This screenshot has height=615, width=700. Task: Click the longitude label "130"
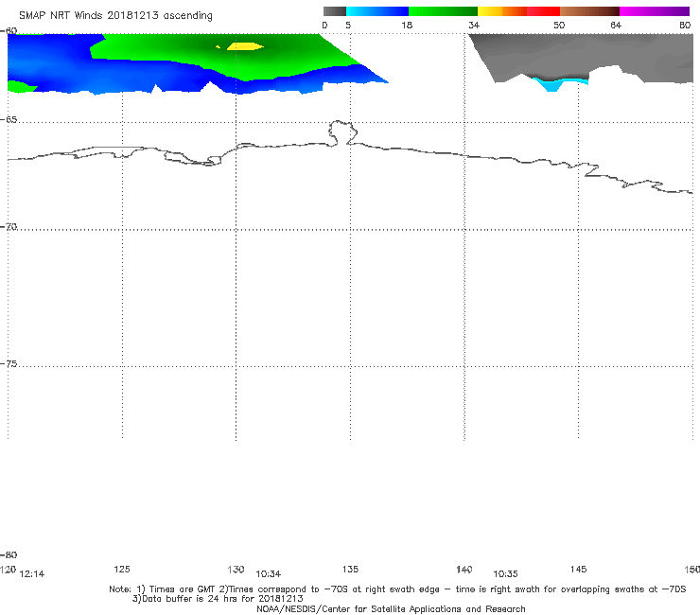[236, 569]
